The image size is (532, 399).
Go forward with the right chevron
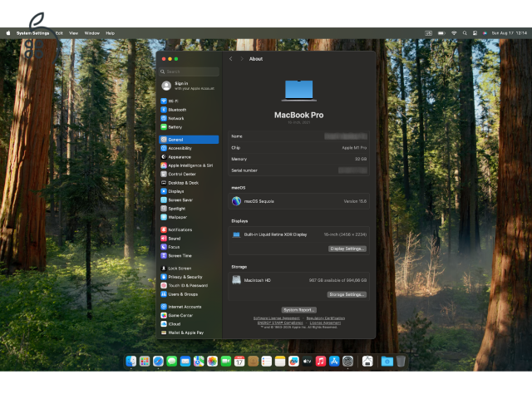point(242,59)
